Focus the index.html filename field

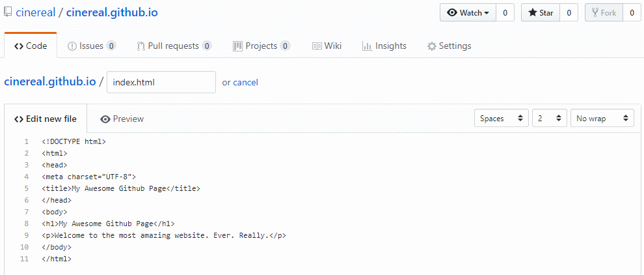tap(161, 82)
